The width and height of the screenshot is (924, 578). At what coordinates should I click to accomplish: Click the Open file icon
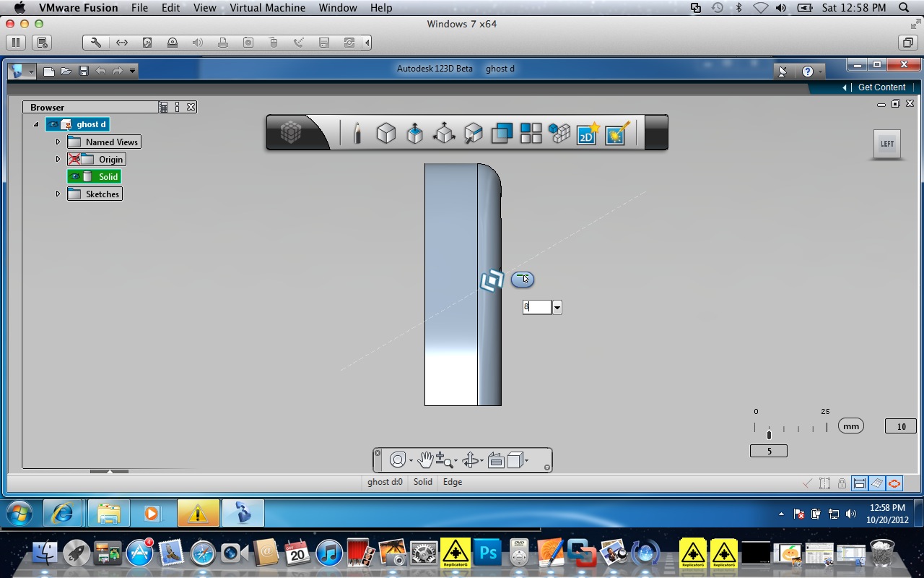coord(66,71)
